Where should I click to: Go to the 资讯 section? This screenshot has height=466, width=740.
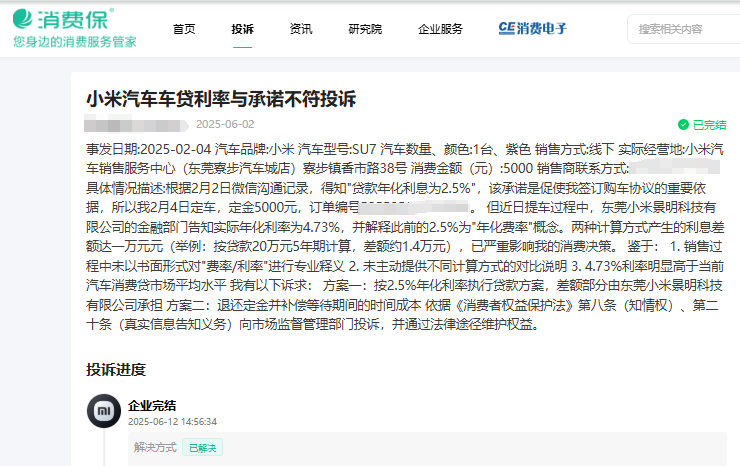[x=301, y=29]
